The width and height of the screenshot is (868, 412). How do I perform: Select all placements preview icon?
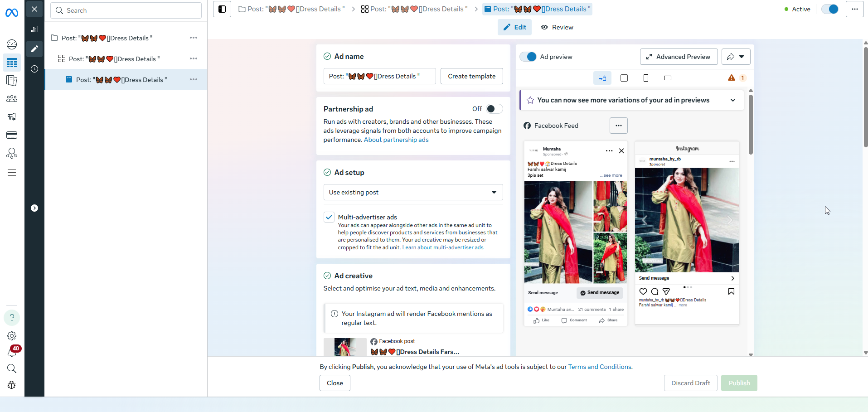[602, 78]
